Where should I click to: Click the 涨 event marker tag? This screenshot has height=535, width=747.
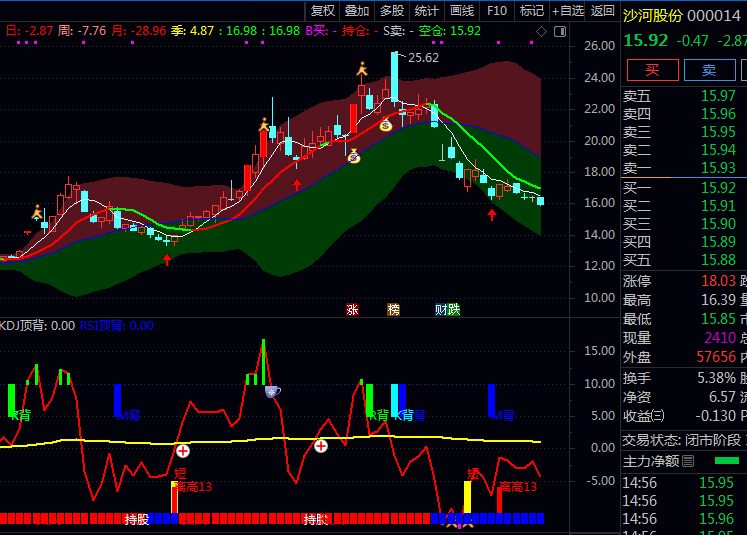352,310
